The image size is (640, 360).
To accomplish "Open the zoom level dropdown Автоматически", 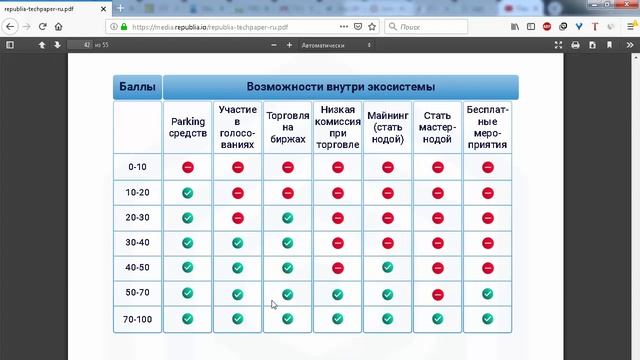I will pyautogui.click(x=336, y=45).
